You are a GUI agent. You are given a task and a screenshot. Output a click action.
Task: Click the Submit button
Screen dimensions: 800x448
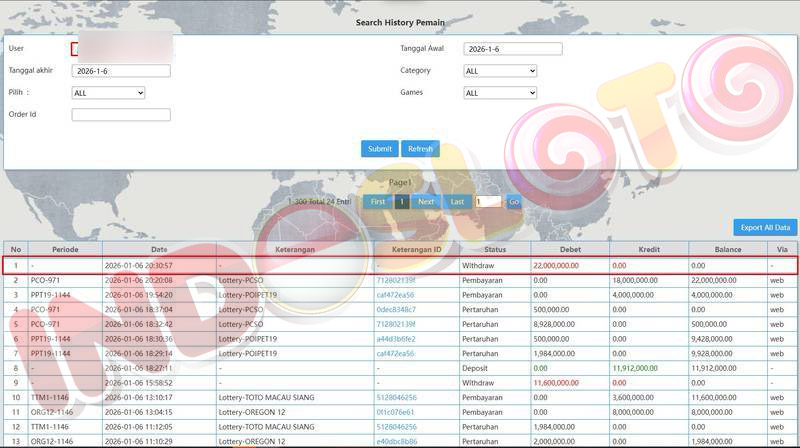point(379,149)
